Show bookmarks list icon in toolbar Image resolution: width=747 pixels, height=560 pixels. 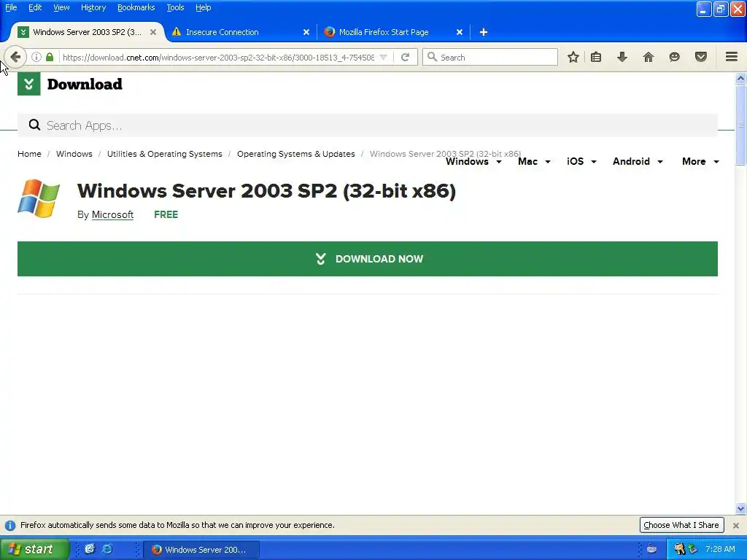(x=596, y=57)
